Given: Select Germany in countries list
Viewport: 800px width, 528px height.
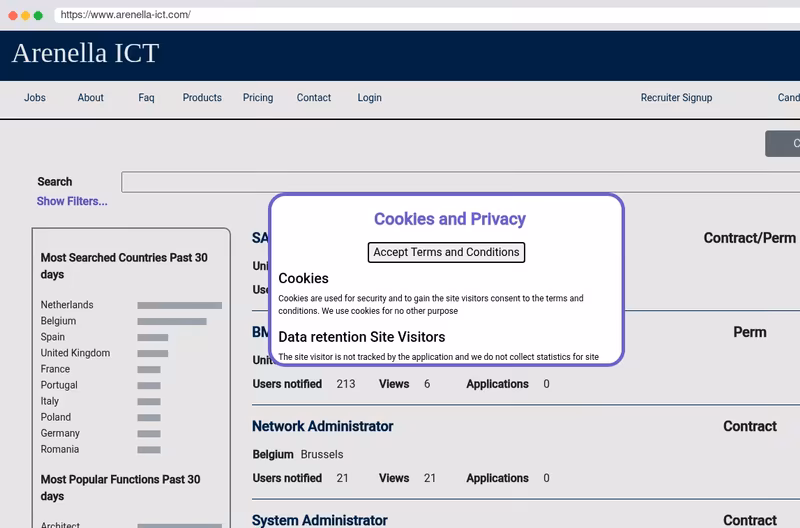Looking at the screenshot, I should (60, 433).
